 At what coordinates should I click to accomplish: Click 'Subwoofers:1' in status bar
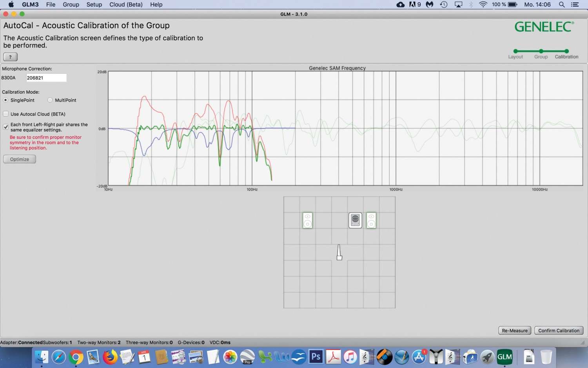pos(57,342)
